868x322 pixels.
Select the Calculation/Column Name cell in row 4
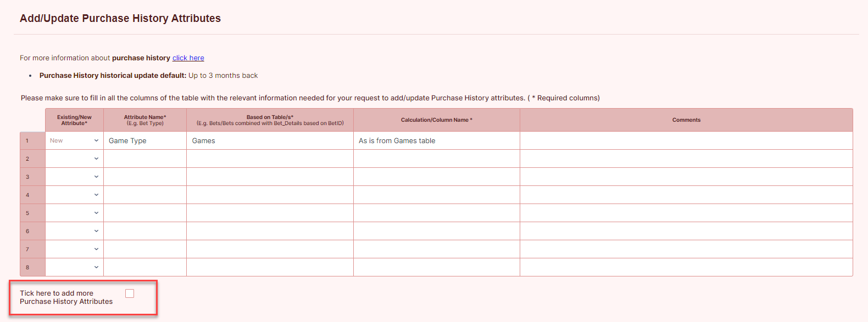pyautogui.click(x=437, y=195)
